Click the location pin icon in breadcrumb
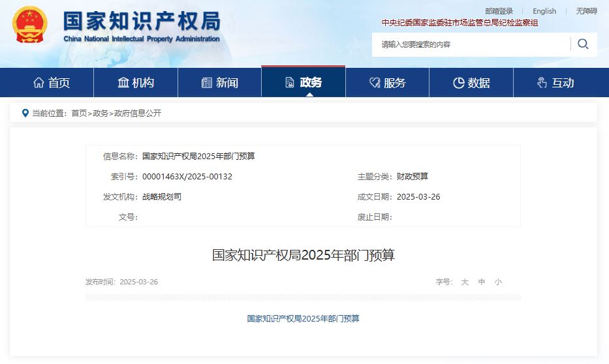Screen dimensions: 609x364 tap(25, 113)
